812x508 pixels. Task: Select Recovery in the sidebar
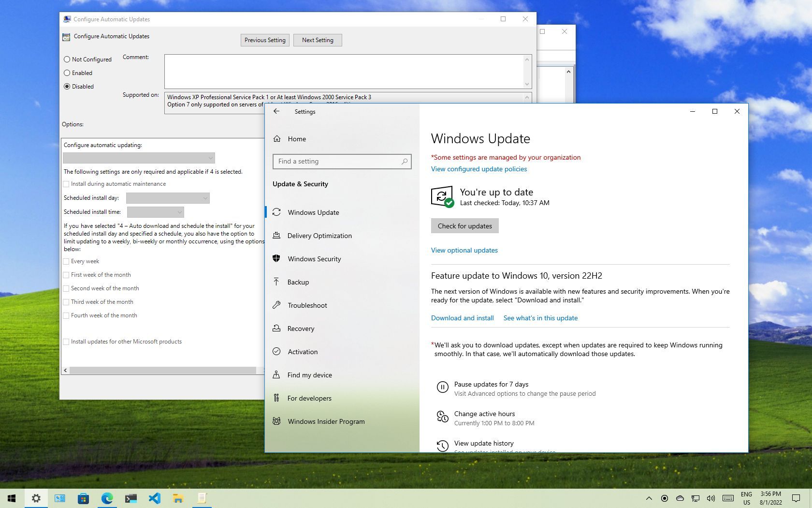300,329
